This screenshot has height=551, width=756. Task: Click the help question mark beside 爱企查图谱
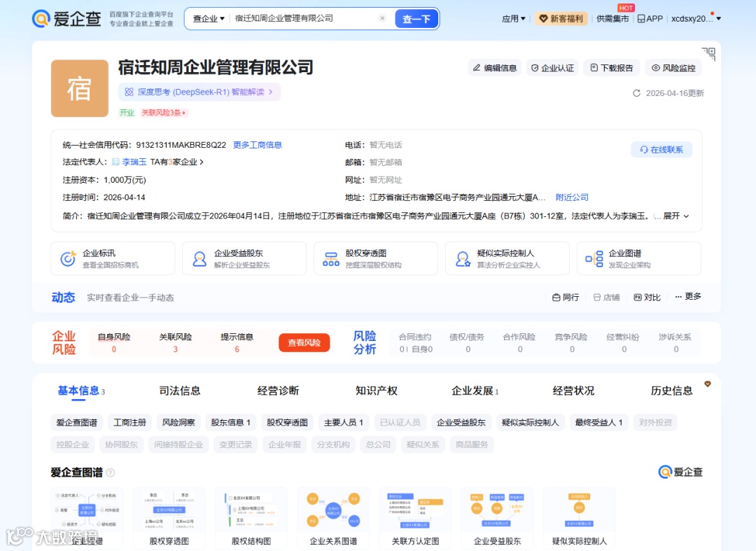pos(111,473)
